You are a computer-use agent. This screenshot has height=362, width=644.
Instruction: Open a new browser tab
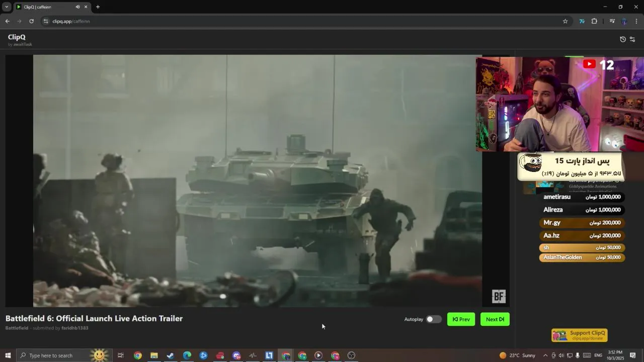[98, 7]
